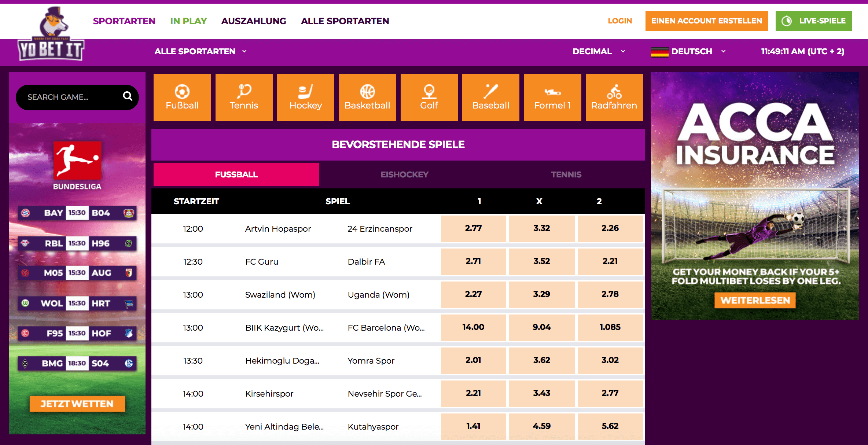
Task: Open the WOL vs HRT match
Action: click(77, 303)
